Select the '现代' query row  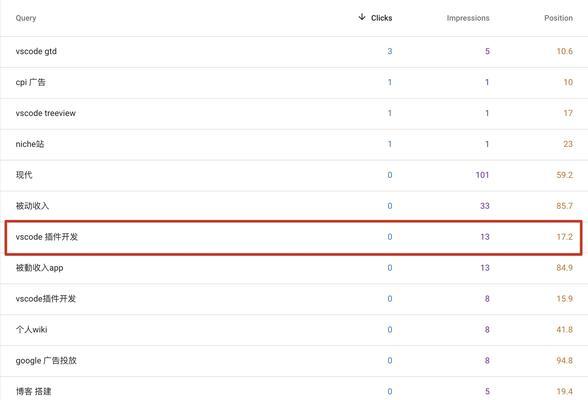pos(294,175)
